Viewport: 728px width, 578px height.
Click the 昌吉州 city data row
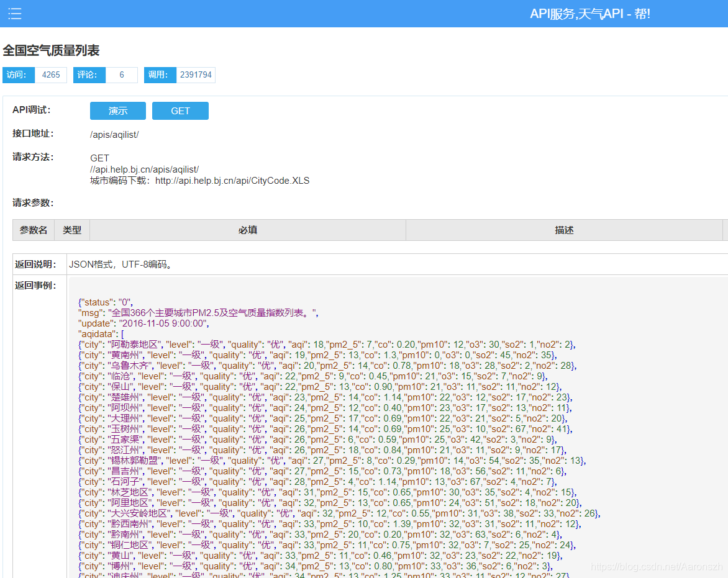tap(322, 471)
